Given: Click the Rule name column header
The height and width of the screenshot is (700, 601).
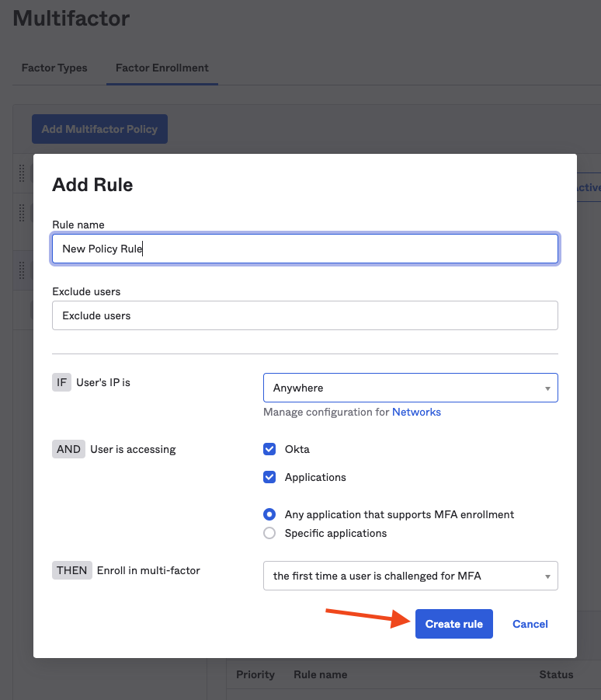Looking at the screenshot, I should pyautogui.click(x=320, y=674).
